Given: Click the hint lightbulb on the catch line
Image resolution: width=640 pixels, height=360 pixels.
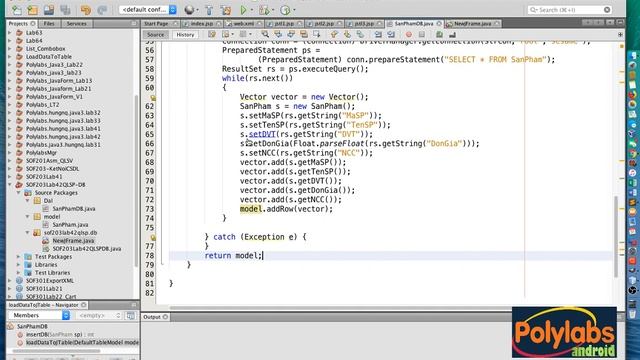Looking at the screenshot, I should pyautogui.click(x=153, y=237).
